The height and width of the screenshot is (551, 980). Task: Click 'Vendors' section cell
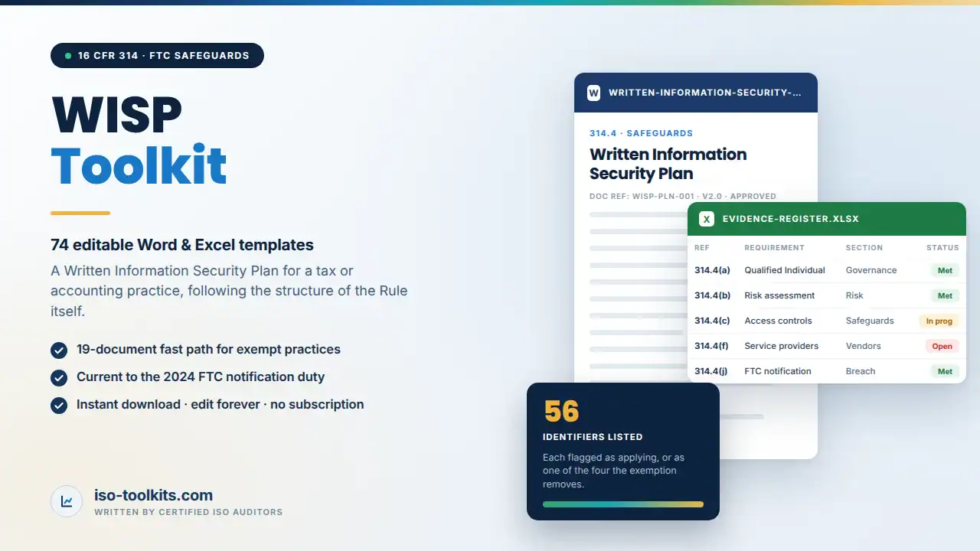(x=864, y=346)
